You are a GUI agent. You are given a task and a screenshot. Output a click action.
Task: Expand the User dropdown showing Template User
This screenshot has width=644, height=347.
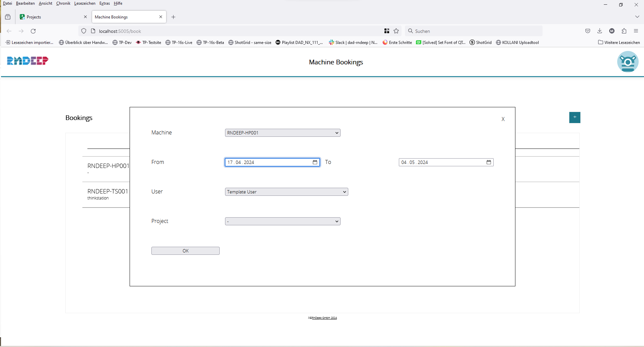pyautogui.click(x=286, y=192)
